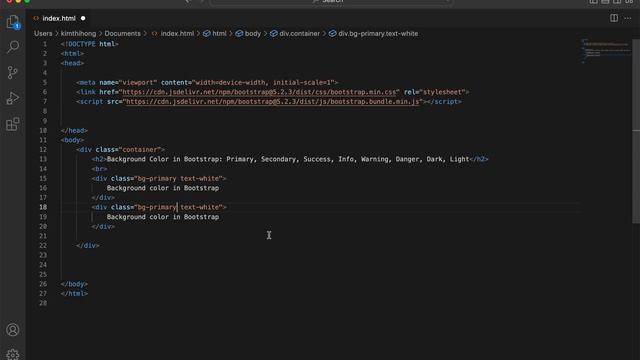Viewport: 640px width, 360px height.
Task: Click the closing </html> tag
Action: pyautogui.click(x=74, y=293)
